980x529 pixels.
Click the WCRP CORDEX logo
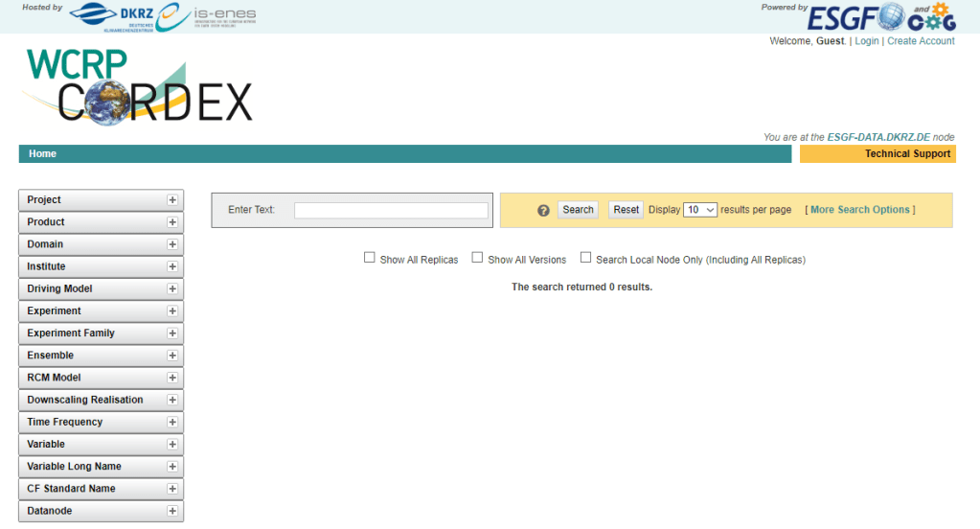point(138,87)
